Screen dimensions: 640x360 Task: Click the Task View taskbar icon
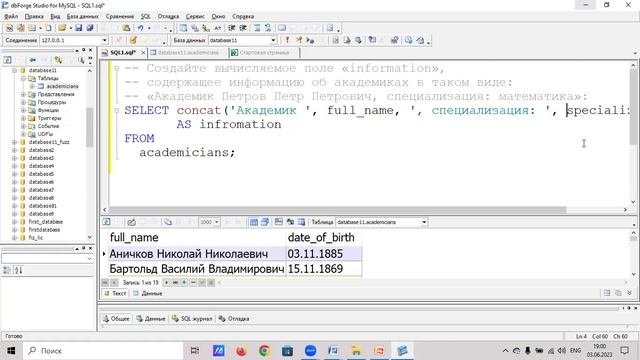coord(195,351)
